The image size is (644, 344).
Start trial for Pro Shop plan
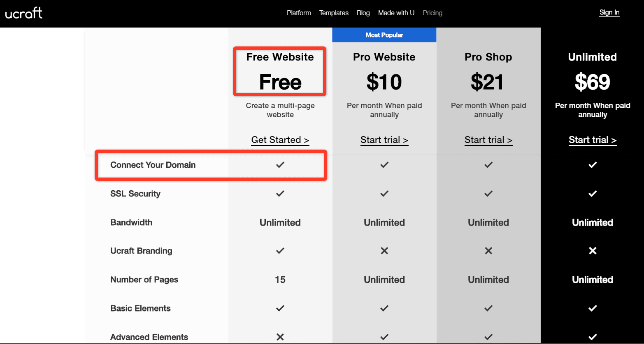[488, 140]
